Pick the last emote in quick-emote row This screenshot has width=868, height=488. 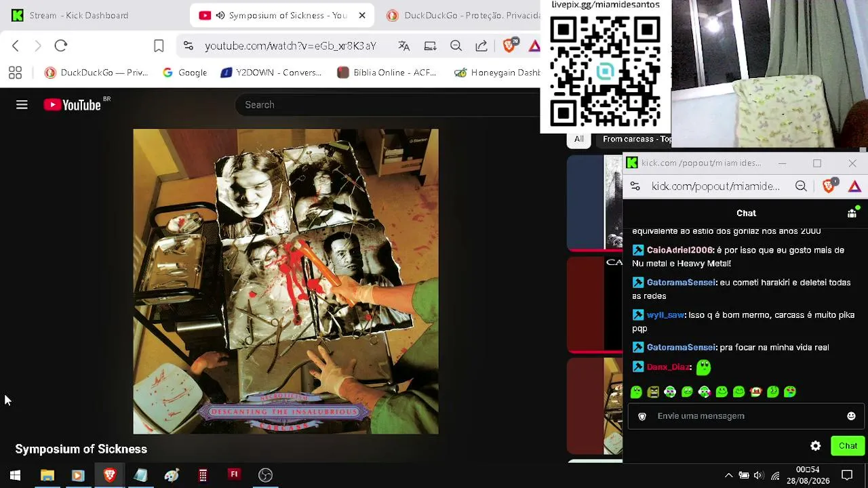[790, 392]
